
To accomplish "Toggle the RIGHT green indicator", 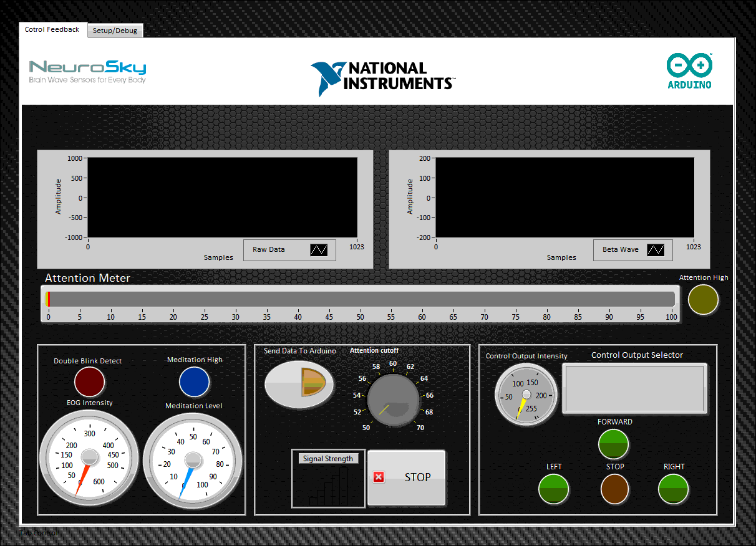I will click(673, 488).
